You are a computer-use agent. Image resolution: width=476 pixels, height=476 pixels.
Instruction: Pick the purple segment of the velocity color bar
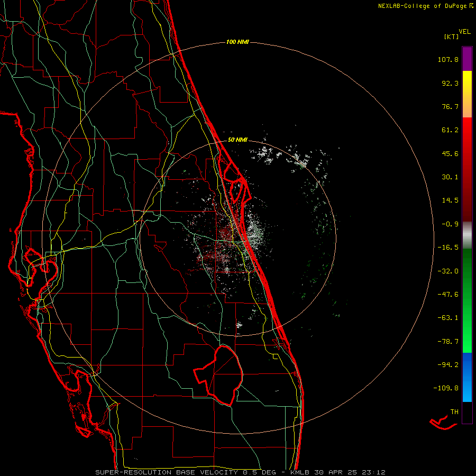coord(467,59)
